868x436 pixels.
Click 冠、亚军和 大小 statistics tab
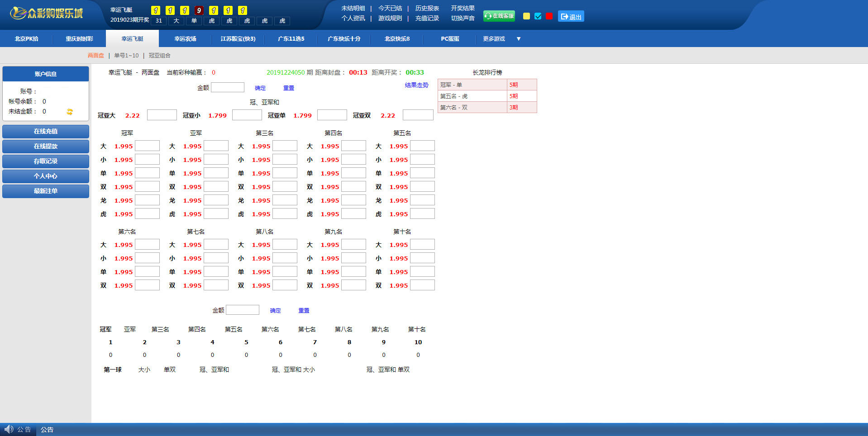[293, 370]
